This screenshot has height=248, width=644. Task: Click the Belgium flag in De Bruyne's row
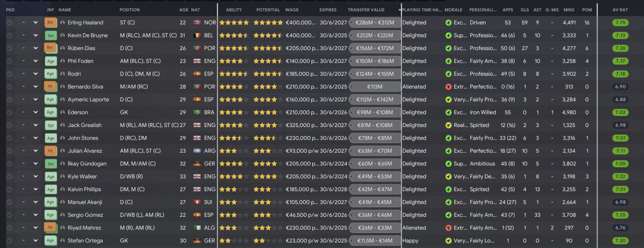(197, 36)
